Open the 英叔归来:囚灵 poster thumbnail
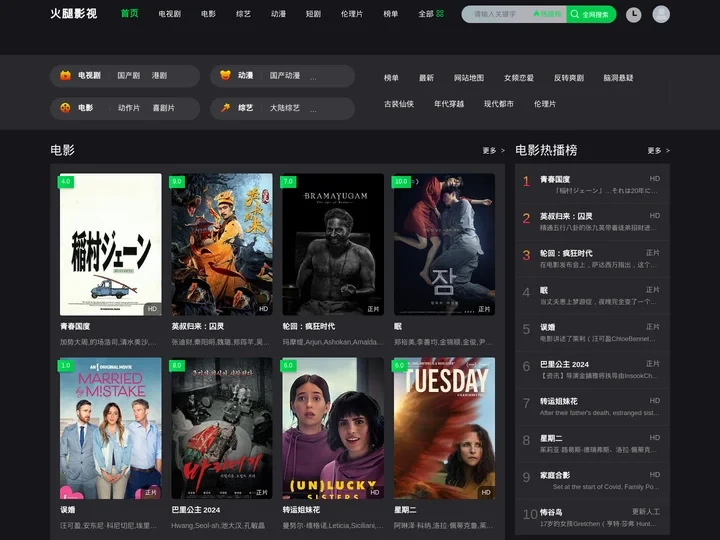 (x=222, y=244)
